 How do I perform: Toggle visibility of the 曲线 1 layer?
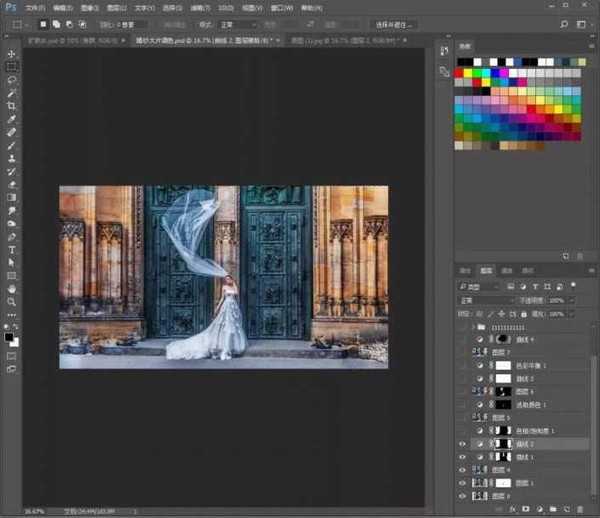pyautogui.click(x=462, y=456)
